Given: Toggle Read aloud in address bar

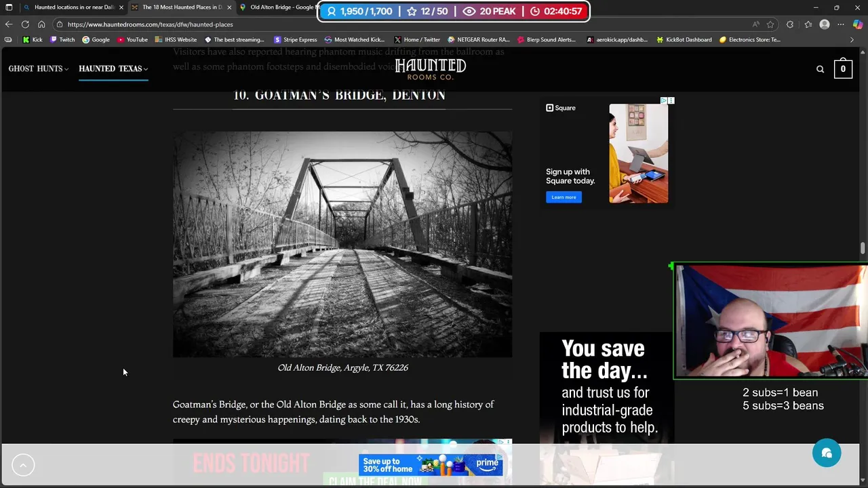Looking at the screenshot, I should pyautogui.click(x=755, y=24).
